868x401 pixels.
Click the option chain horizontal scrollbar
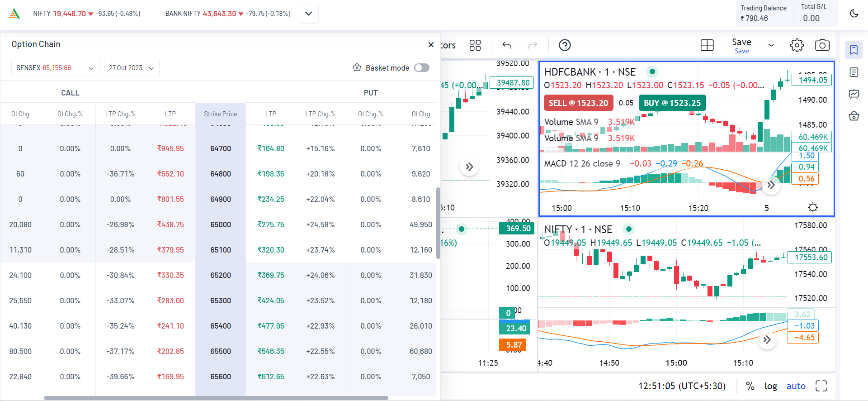pyautogui.click(x=216, y=398)
